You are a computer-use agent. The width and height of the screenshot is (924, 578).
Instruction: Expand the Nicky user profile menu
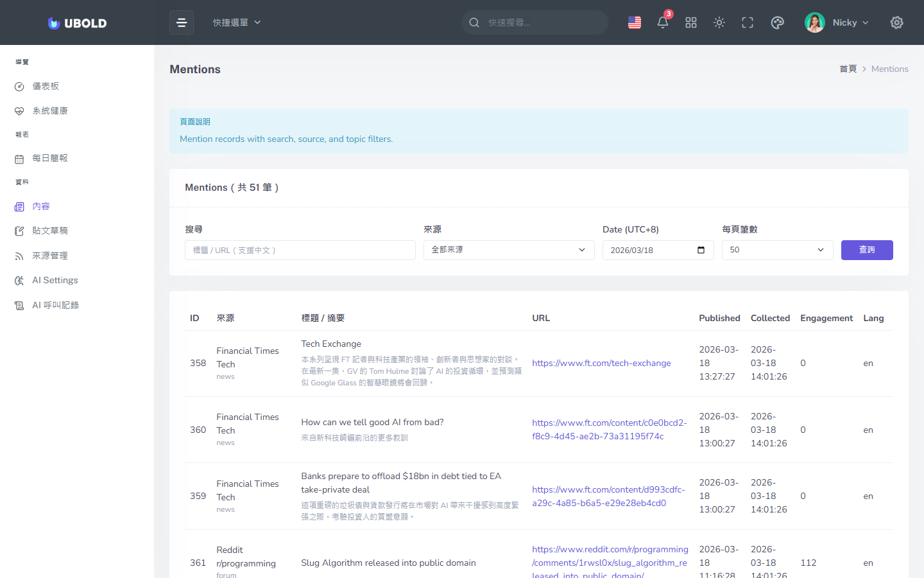coord(837,22)
